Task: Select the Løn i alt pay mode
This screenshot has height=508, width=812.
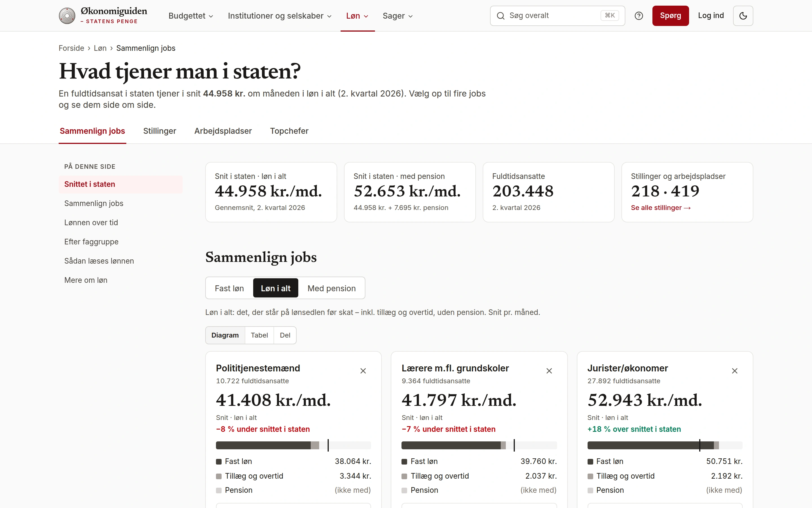Action: (x=275, y=288)
